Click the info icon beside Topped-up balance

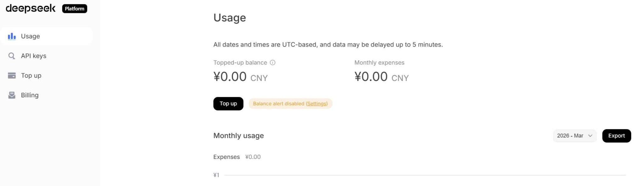(273, 63)
